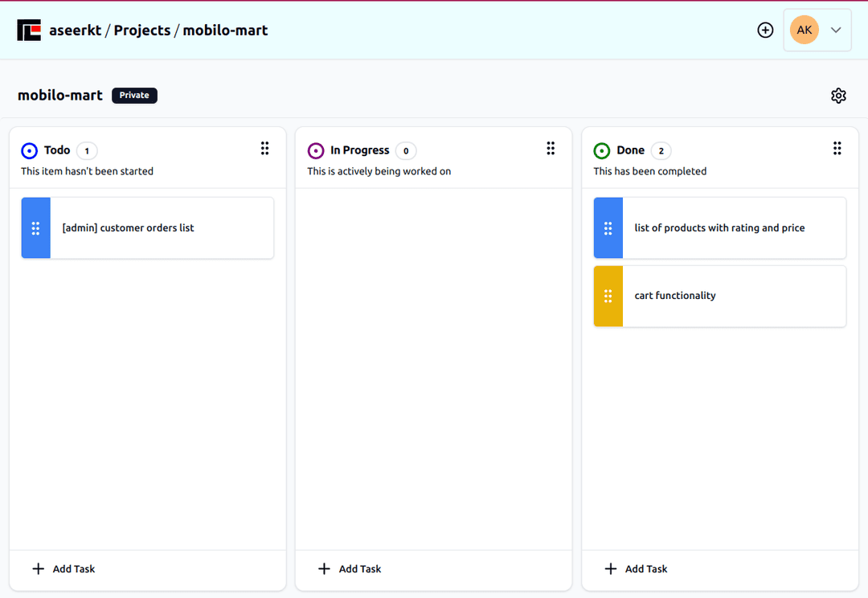The width and height of the screenshot is (868, 598).
Task: Grab the yellow drag handle on cart functionality card
Action: 608,296
